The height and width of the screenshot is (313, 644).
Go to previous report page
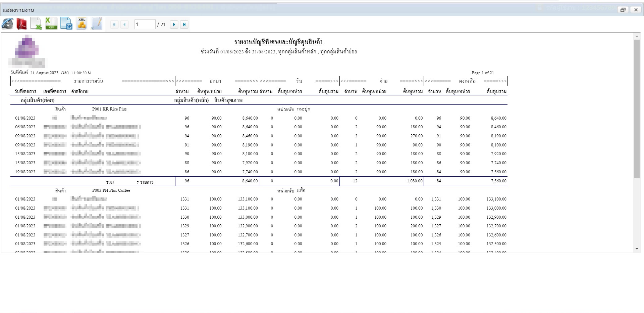coord(124,25)
